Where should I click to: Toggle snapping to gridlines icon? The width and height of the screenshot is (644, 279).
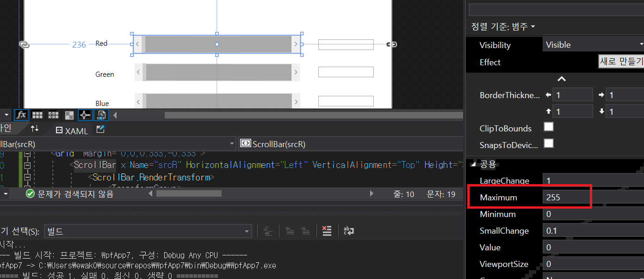tap(53, 115)
